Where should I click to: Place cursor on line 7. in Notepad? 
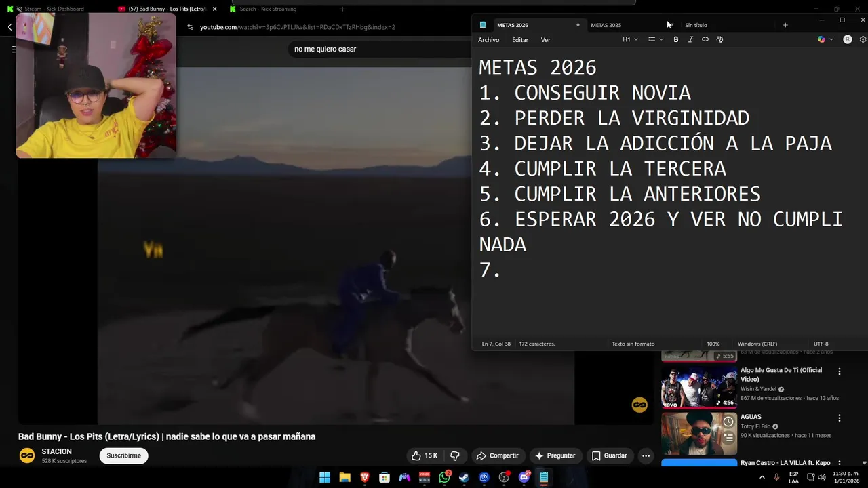[490, 270]
